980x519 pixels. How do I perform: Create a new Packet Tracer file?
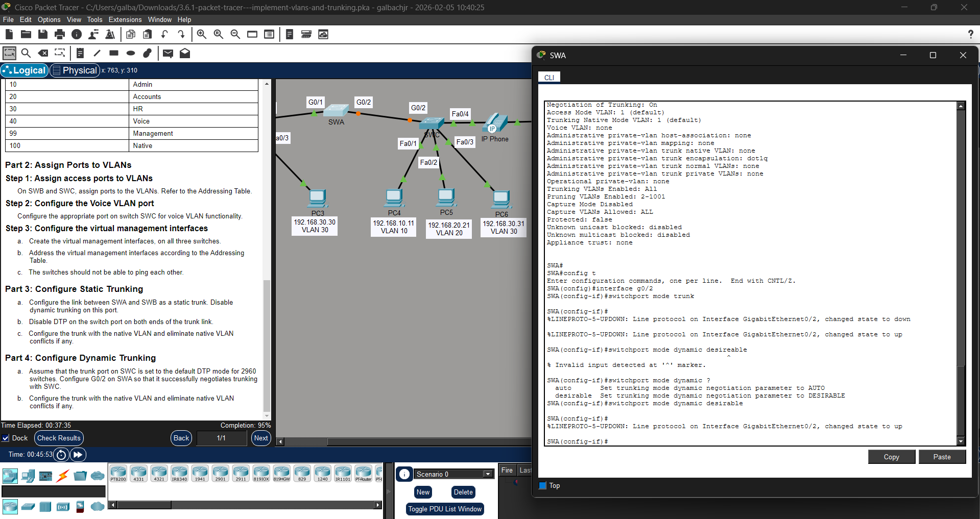click(x=9, y=34)
